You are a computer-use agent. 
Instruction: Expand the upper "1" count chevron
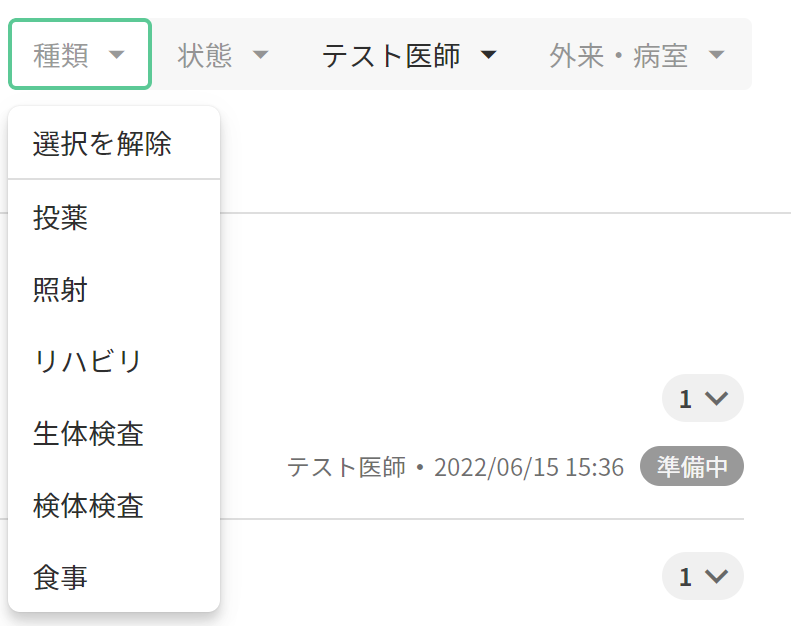[x=702, y=398]
